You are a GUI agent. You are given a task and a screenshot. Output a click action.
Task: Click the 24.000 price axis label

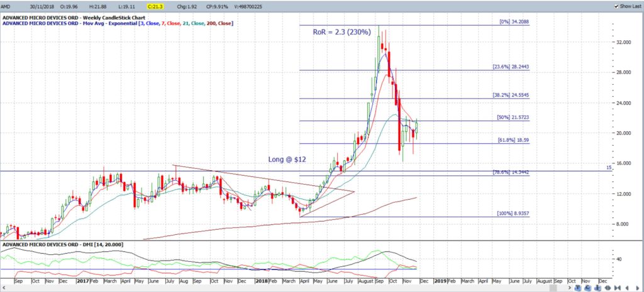[x=623, y=103]
